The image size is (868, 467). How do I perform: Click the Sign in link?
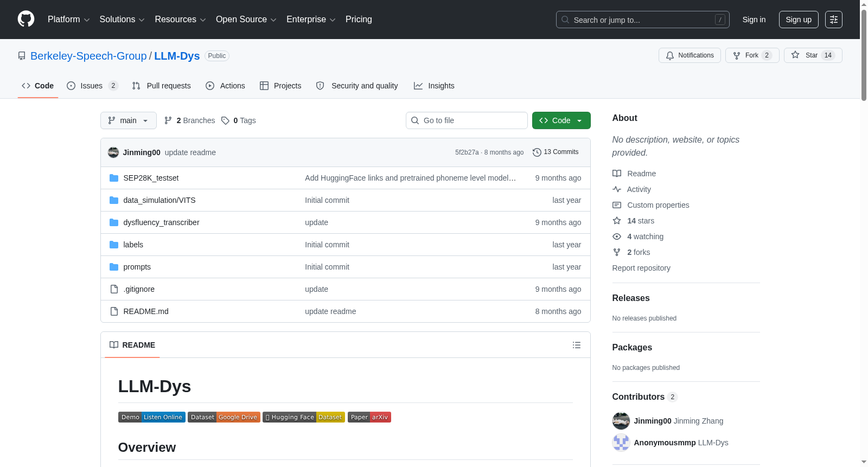point(754,20)
